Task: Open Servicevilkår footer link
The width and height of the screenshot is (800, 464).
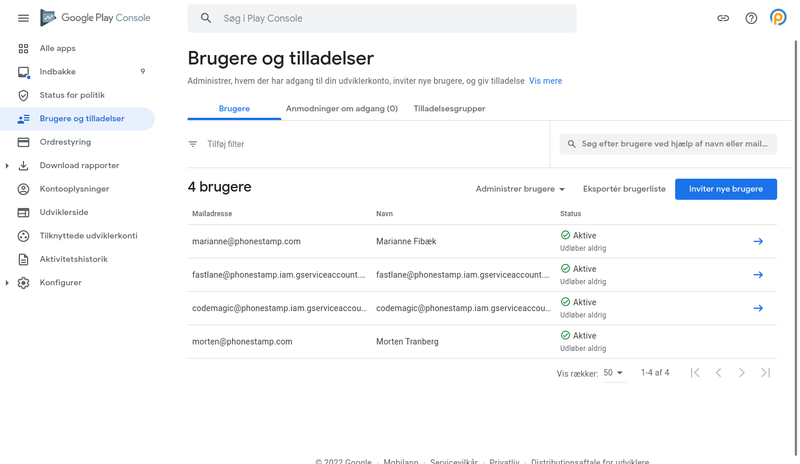Action: (454, 461)
